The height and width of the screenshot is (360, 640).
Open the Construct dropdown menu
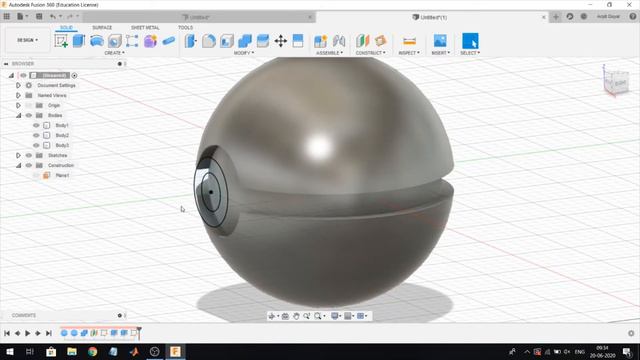click(x=370, y=53)
